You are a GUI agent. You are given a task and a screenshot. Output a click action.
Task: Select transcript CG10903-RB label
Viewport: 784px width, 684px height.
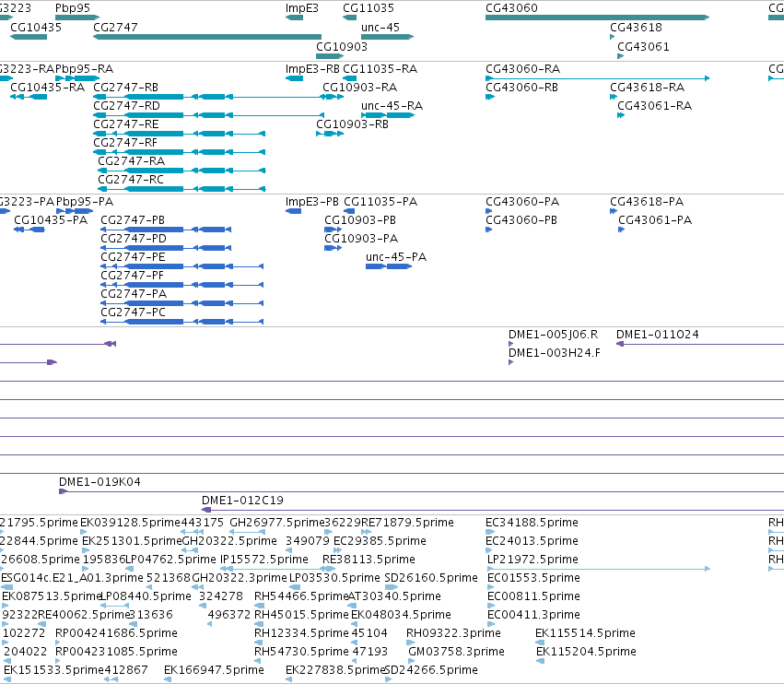353,124
